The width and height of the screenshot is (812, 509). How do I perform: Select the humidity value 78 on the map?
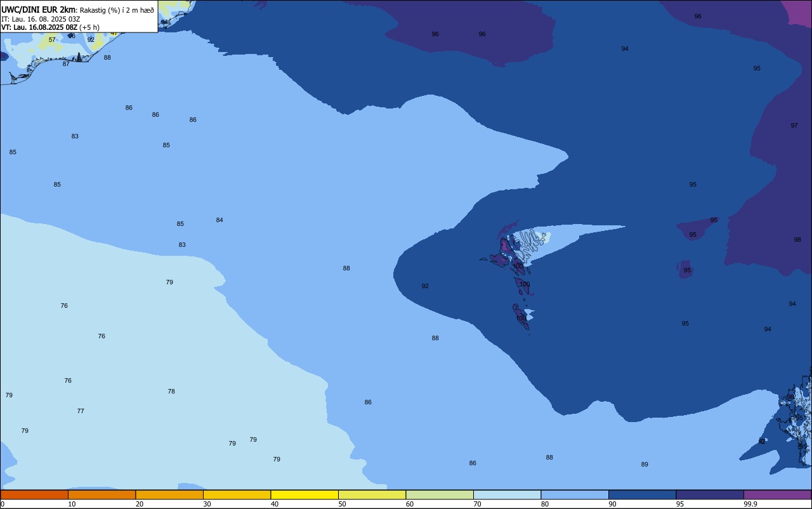pyautogui.click(x=171, y=392)
